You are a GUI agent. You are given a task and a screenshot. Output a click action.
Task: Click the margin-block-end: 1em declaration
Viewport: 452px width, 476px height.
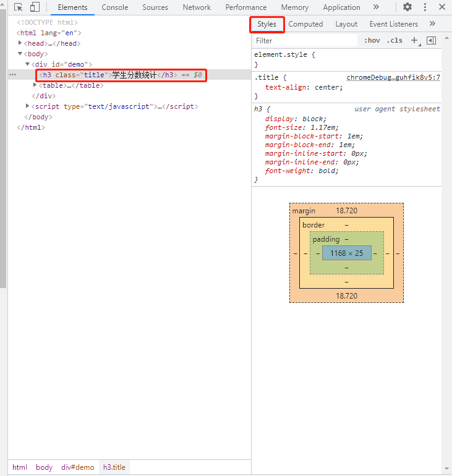pos(310,145)
